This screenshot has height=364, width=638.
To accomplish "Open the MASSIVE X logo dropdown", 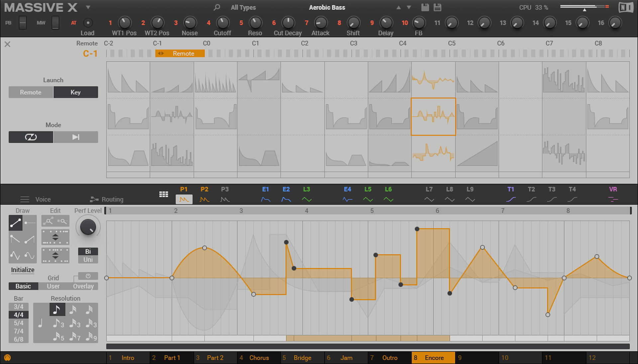I will pyautogui.click(x=88, y=7).
